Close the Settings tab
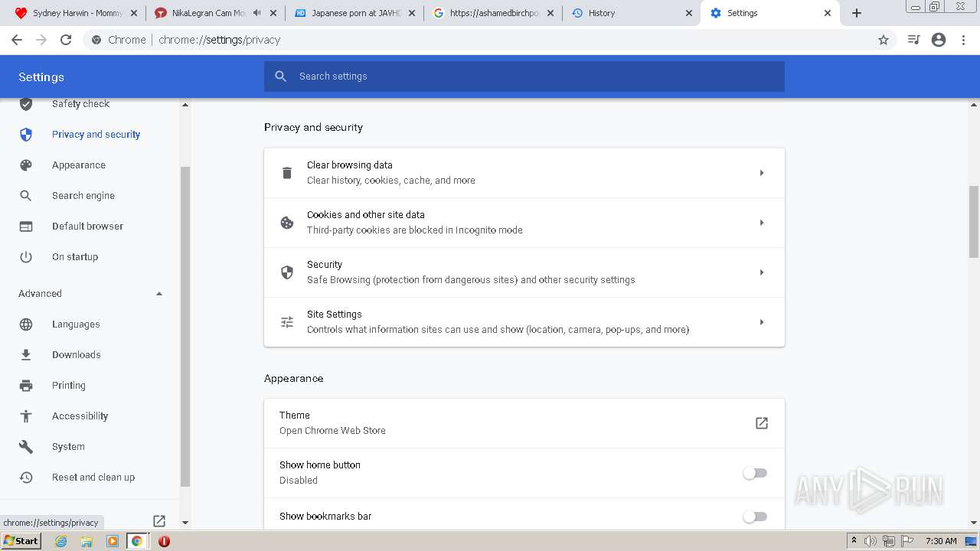Image resolution: width=980 pixels, height=551 pixels. pyautogui.click(x=828, y=13)
